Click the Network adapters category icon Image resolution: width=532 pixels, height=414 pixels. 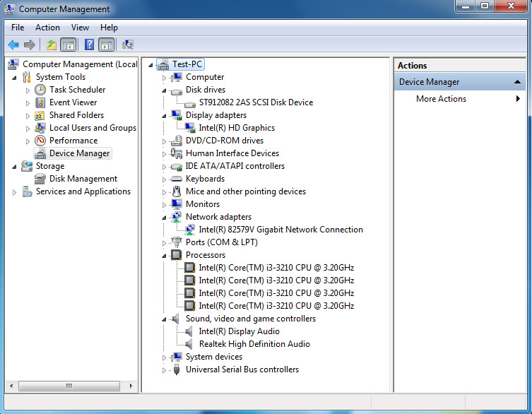click(177, 217)
